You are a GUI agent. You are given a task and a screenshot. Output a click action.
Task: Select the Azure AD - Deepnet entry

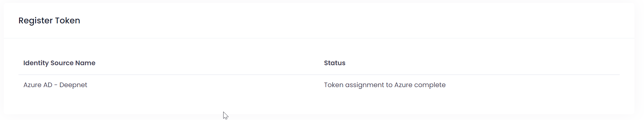pyautogui.click(x=55, y=85)
